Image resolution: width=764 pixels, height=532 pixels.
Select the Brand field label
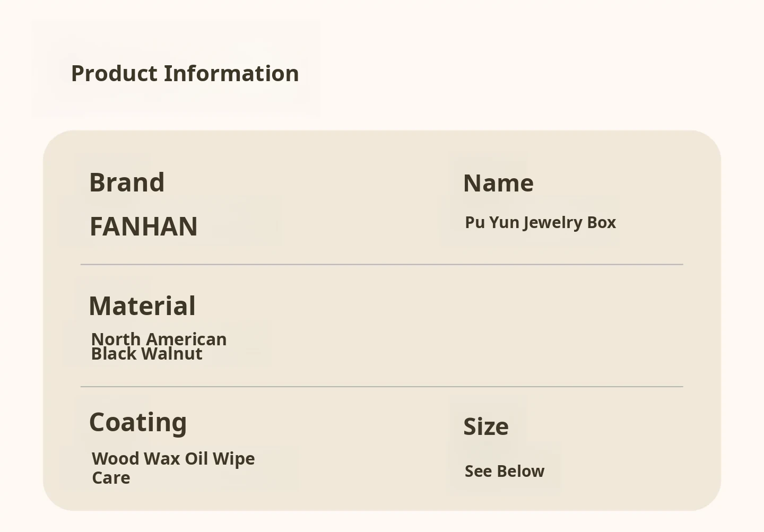pyautogui.click(x=127, y=182)
